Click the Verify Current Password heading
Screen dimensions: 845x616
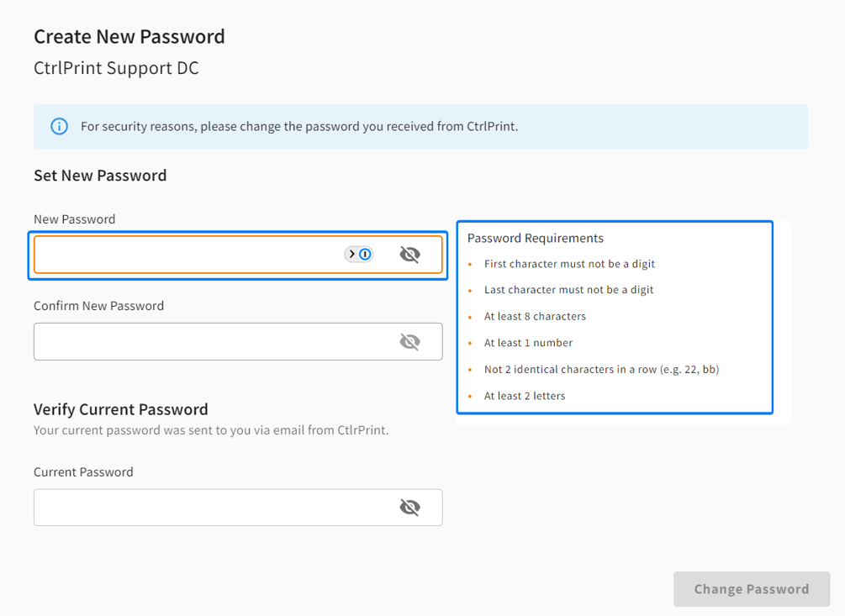(120, 409)
